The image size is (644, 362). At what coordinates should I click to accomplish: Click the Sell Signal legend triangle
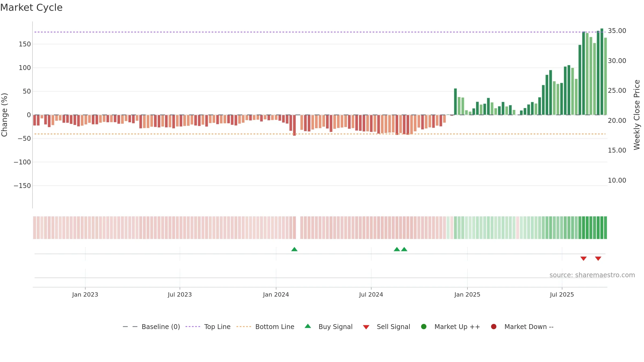[x=366, y=327]
